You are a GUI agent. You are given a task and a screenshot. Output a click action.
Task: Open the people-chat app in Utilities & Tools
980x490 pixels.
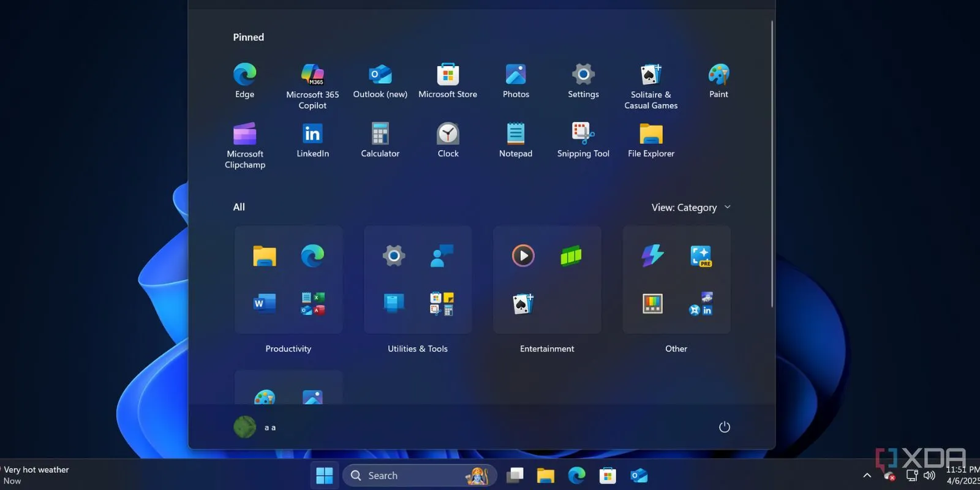pyautogui.click(x=442, y=255)
